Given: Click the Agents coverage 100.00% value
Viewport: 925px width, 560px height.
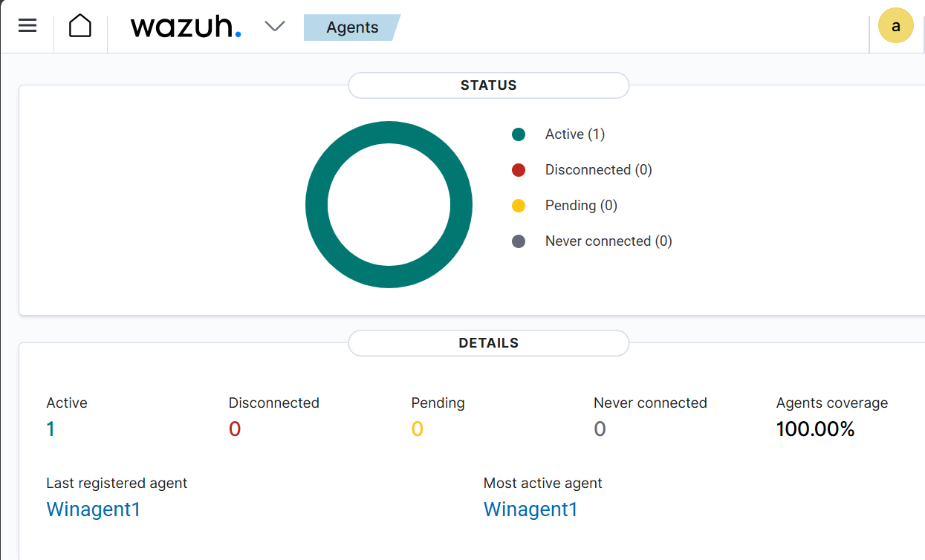Looking at the screenshot, I should coord(815,429).
